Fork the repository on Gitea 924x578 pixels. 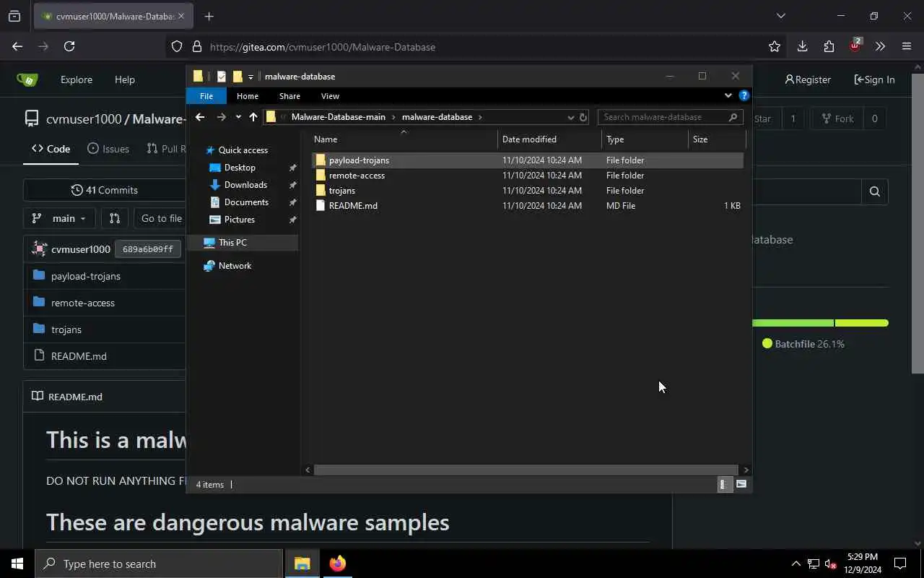point(837,118)
